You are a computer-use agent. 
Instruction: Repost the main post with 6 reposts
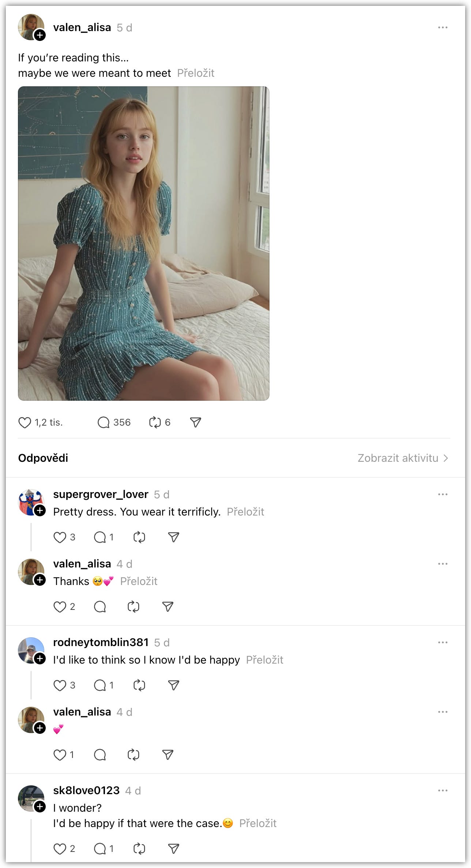tap(155, 422)
